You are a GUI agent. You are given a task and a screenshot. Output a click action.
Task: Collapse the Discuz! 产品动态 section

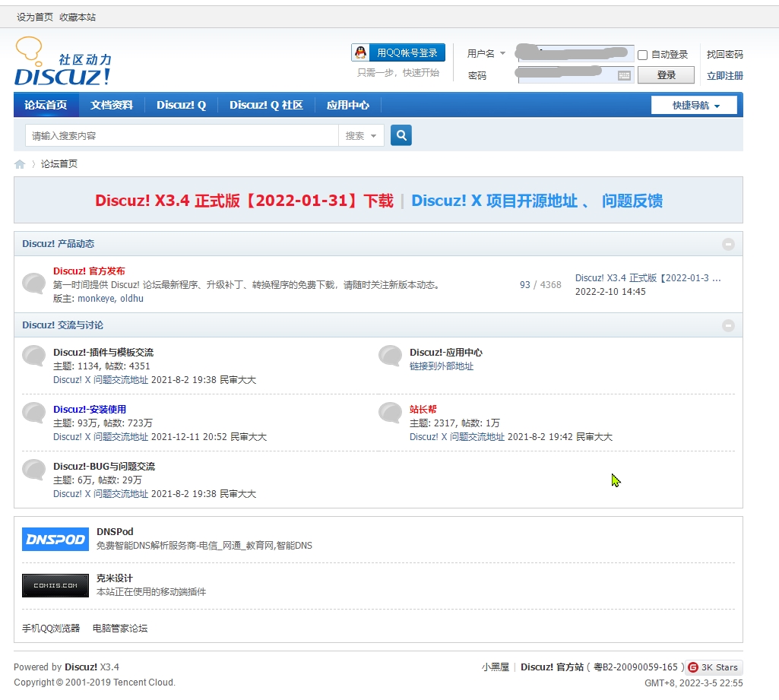(x=728, y=244)
